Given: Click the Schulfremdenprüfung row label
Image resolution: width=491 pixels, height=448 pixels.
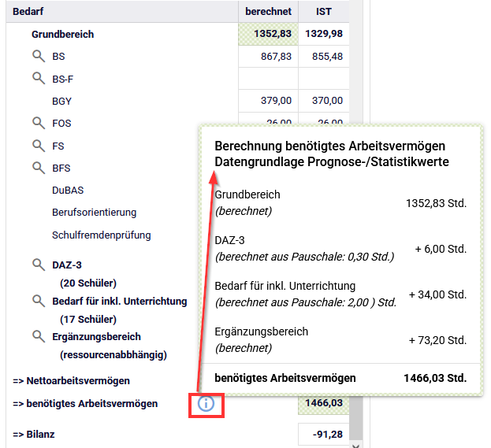Looking at the screenshot, I should [x=101, y=235].
